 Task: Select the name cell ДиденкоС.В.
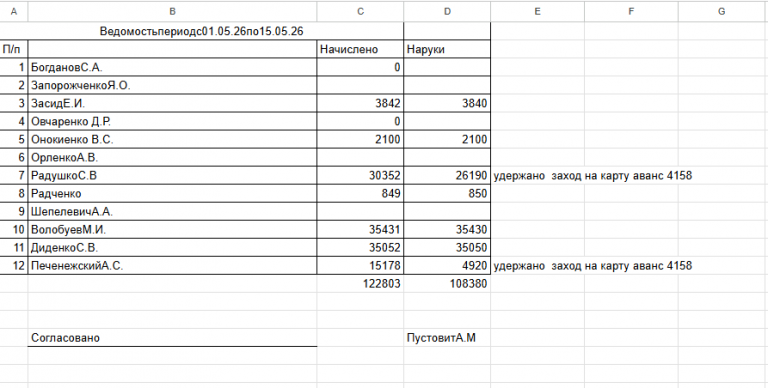coord(172,248)
